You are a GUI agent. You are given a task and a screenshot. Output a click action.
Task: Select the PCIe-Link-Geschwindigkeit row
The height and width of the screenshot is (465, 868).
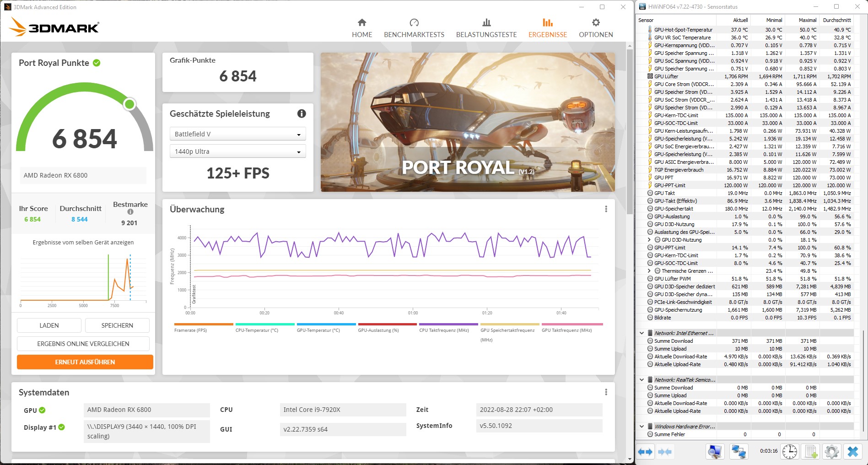click(x=744, y=302)
